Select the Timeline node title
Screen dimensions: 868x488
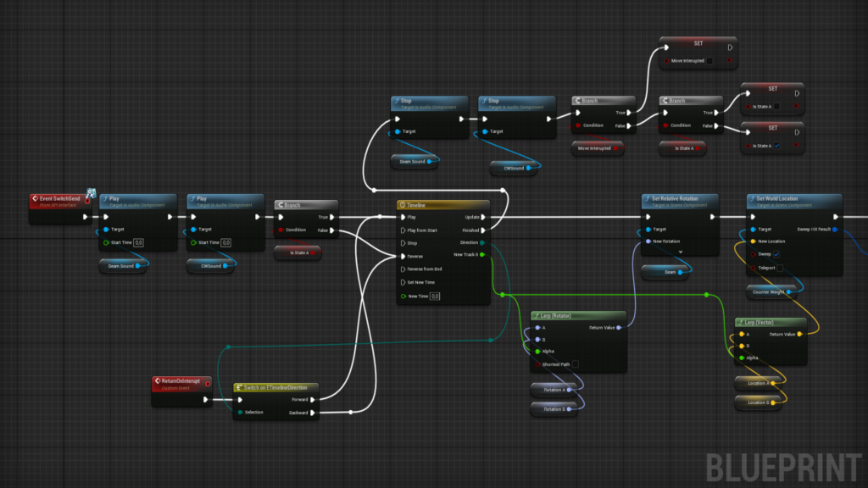point(416,205)
